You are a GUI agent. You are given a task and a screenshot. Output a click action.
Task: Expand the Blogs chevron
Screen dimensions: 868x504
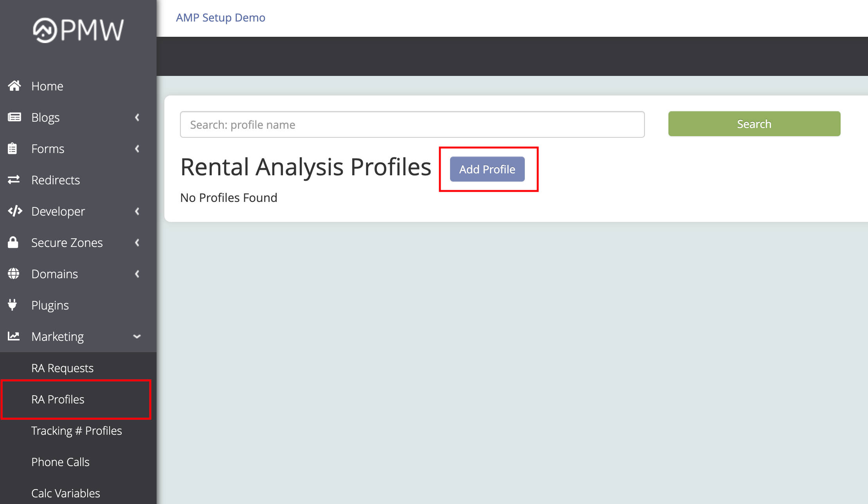click(x=137, y=117)
